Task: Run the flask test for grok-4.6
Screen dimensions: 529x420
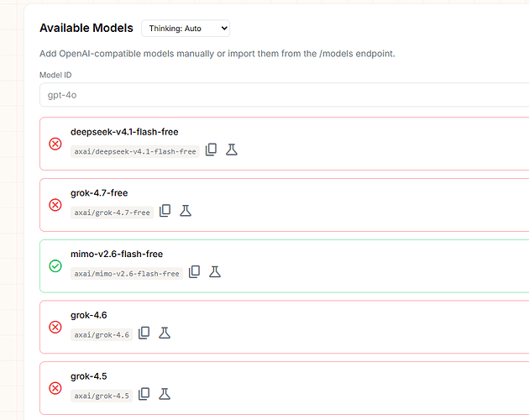Action: pyautogui.click(x=165, y=333)
